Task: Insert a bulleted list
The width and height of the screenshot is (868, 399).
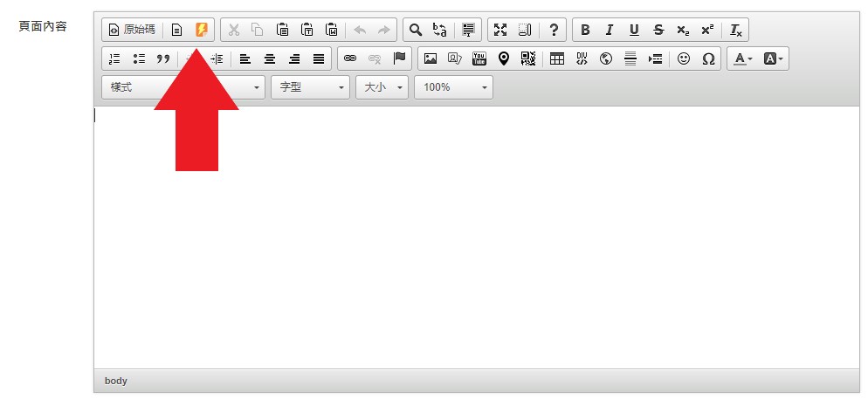Action: (x=139, y=58)
